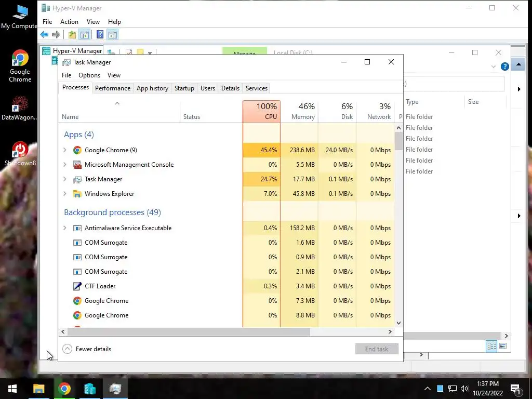Show hidden system tray icons
Image resolution: width=532 pixels, height=399 pixels.
(x=428, y=389)
